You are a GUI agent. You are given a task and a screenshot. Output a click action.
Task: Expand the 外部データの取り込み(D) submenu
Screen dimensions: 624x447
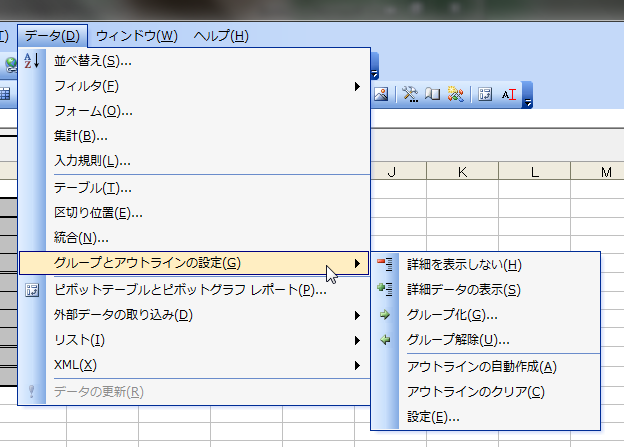pos(357,316)
